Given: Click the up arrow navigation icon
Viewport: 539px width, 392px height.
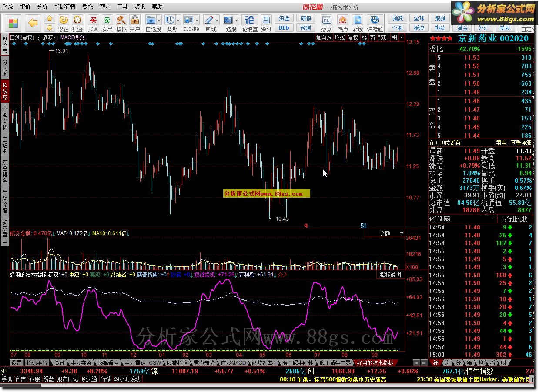Looking at the screenshot, I should pos(50,19).
